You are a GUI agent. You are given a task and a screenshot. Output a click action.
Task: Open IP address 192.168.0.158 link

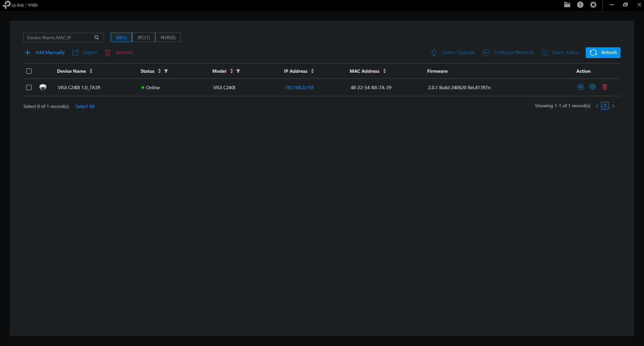(x=299, y=88)
